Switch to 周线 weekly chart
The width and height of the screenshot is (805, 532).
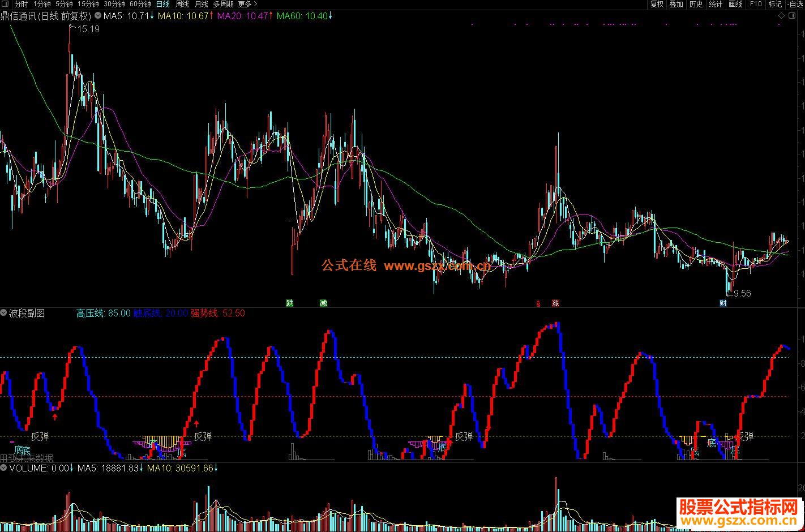[x=182, y=4]
